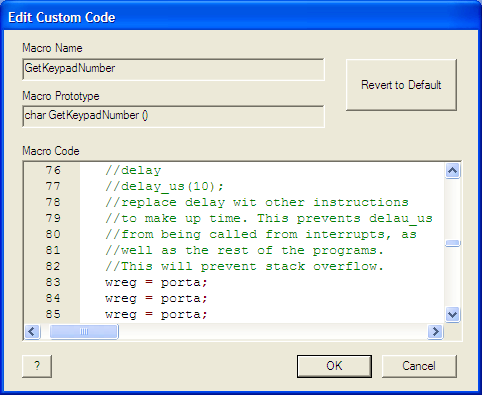Dismiss dialog with the Cancel button
The height and width of the screenshot is (395, 482).
[419, 366]
